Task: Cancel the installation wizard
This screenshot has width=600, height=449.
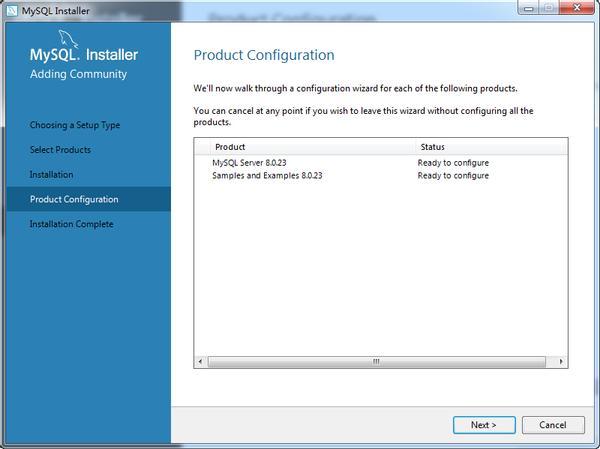Action: tap(553, 425)
